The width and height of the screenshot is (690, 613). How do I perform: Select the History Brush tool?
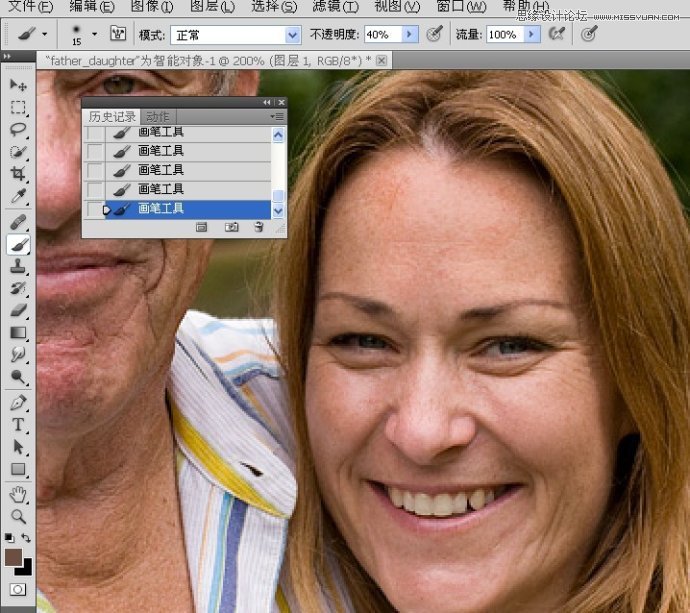[x=18, y=289]
